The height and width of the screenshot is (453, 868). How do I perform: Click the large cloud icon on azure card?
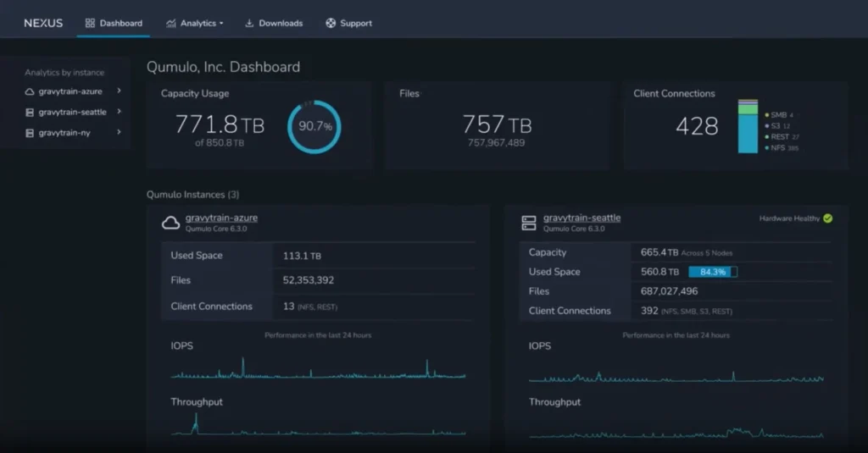click(x=170, y=223)
